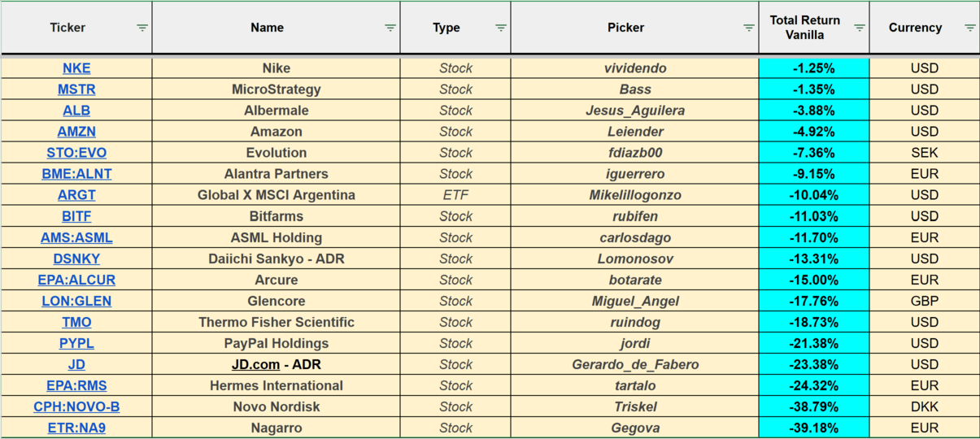Open the NKE ticker link
This screenshot has height=439, width=980.
[76, 68]
